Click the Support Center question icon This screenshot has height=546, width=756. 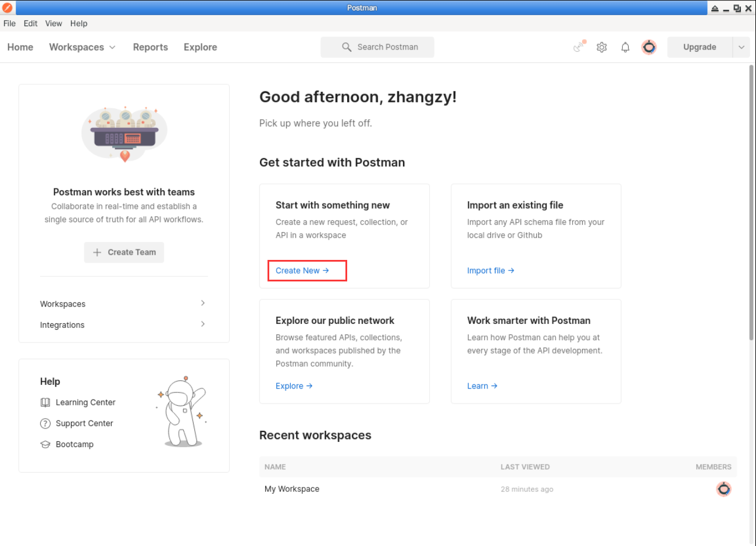(x=45, y=423)
